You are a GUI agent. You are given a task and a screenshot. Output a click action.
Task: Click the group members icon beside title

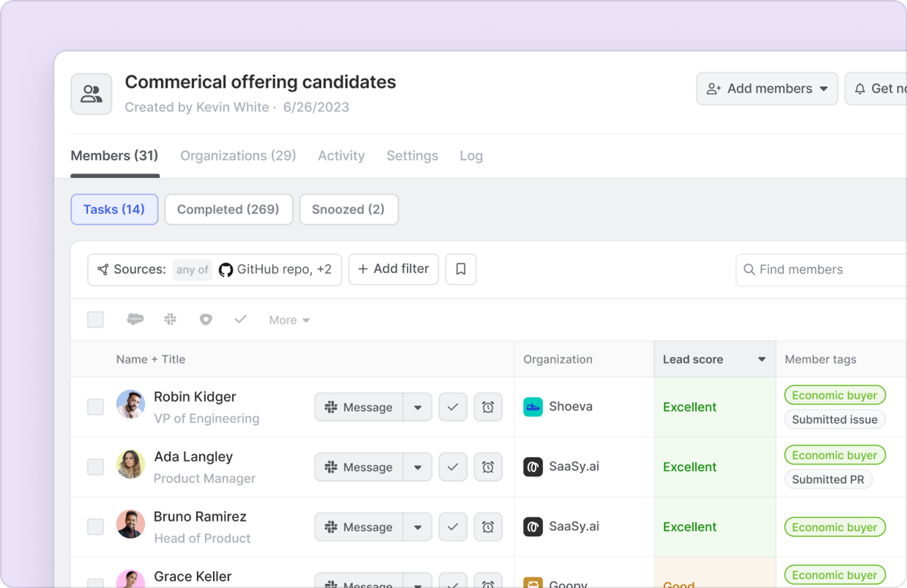click(91, 94)
